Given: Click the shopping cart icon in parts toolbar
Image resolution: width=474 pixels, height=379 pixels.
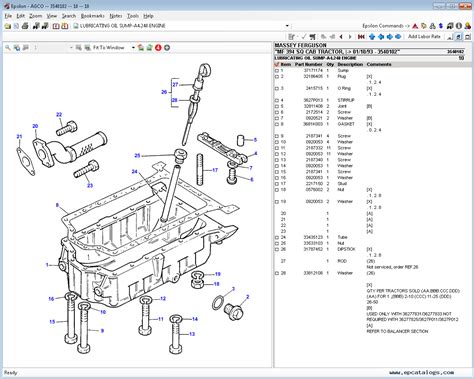Looking at the screenshot, I should [x=312, y=37].
